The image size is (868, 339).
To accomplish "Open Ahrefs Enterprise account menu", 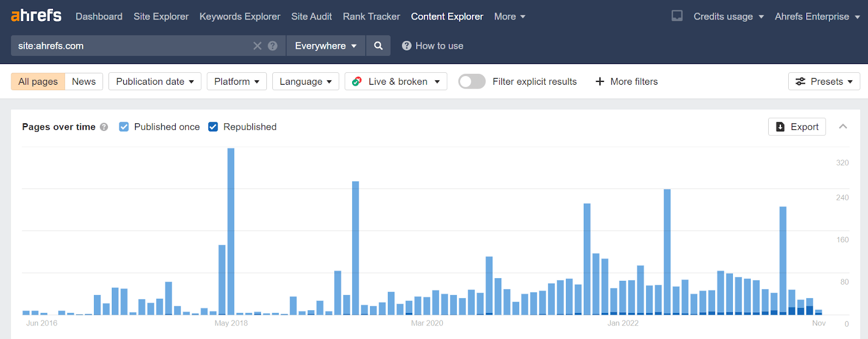I will (817, 16).
